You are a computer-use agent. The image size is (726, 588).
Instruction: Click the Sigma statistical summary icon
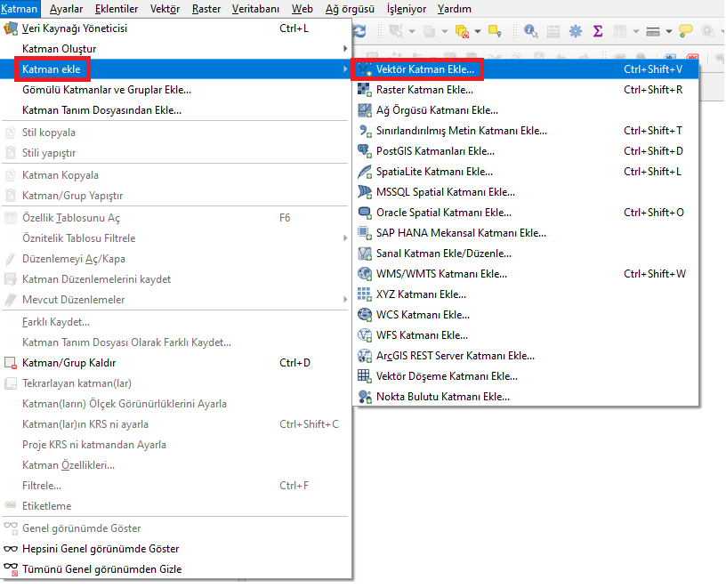click(x=598, y=31)
